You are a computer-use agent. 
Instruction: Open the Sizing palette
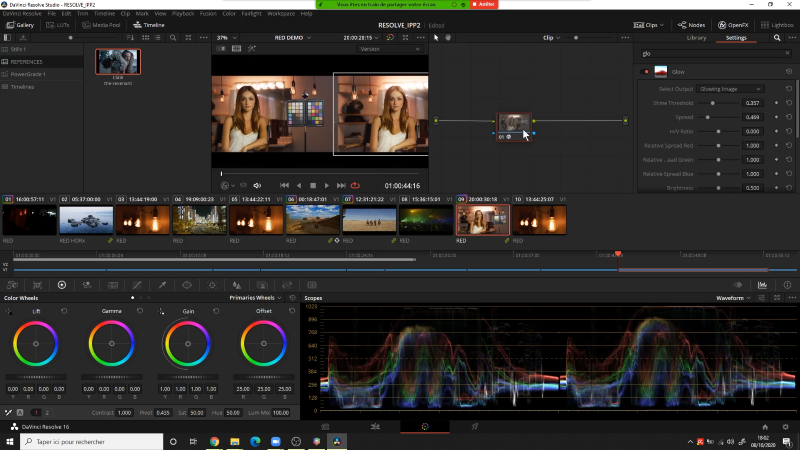[x=287, y=285]
